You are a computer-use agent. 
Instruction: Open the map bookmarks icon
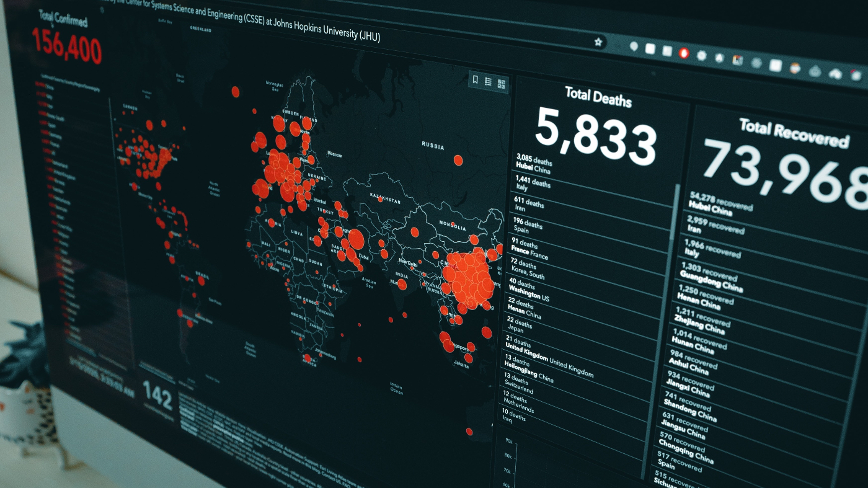475,80
